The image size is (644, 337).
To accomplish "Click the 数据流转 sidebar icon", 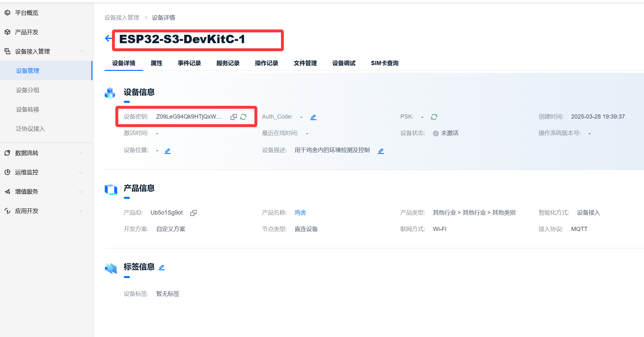I will (x=7, y=153).
